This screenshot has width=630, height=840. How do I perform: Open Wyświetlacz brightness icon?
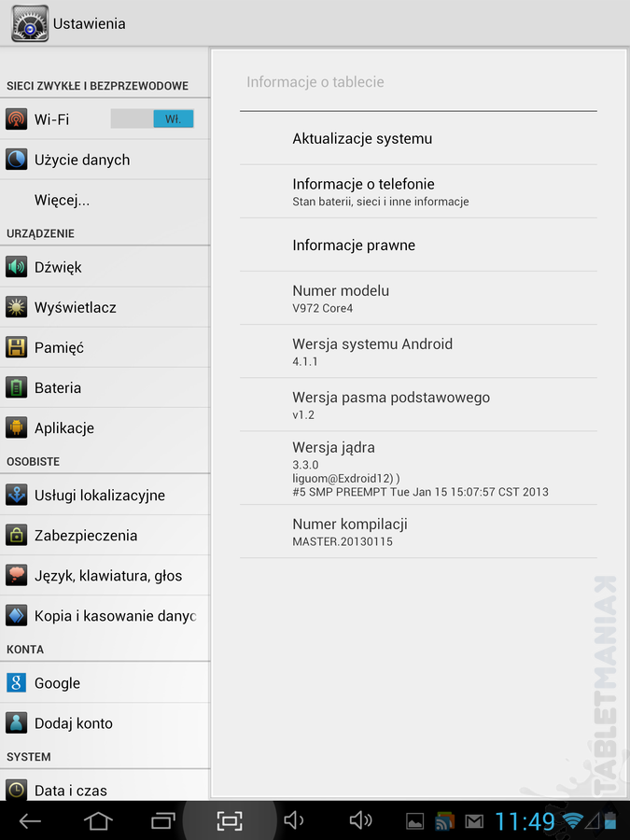[x=17, y=307]
